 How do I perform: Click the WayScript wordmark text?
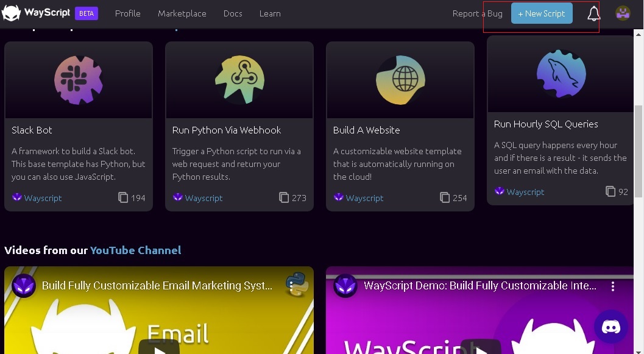pos(48,13)
